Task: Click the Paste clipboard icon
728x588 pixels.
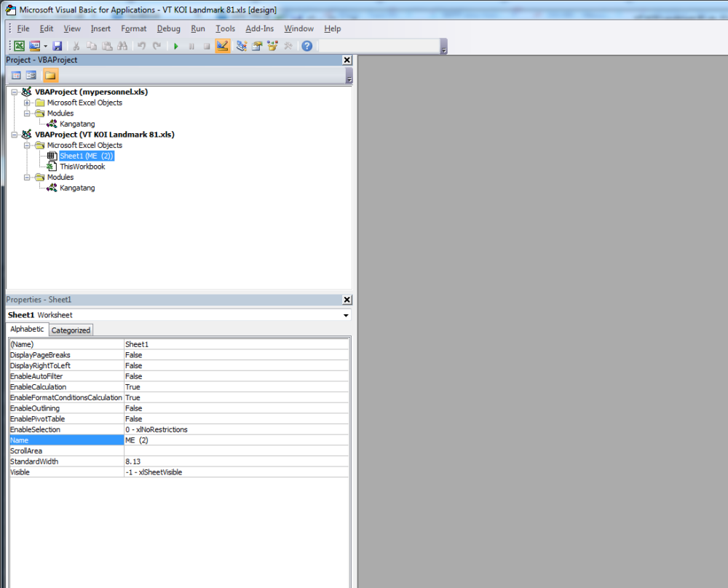Action: (107, 46)
